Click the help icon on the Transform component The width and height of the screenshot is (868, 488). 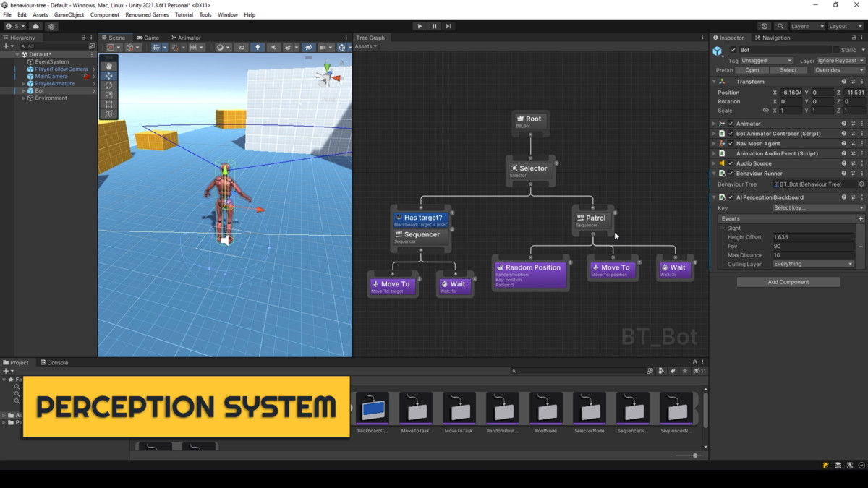point(843,81)
